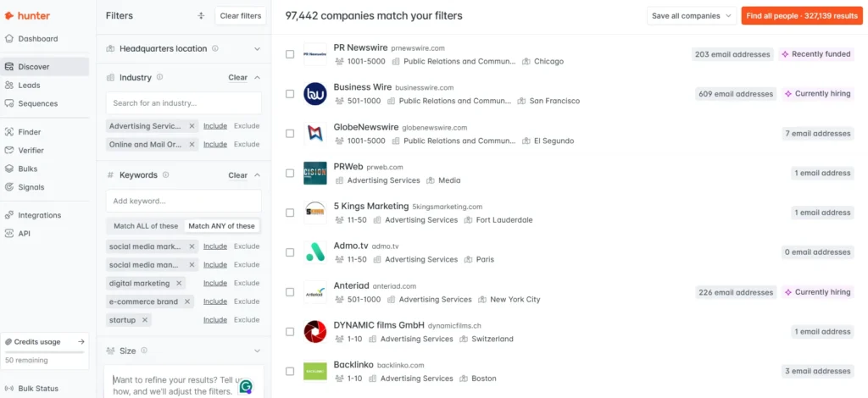Remove the digital marketing keyword tag
The image size is (868, 398).
tap(178, 283)
